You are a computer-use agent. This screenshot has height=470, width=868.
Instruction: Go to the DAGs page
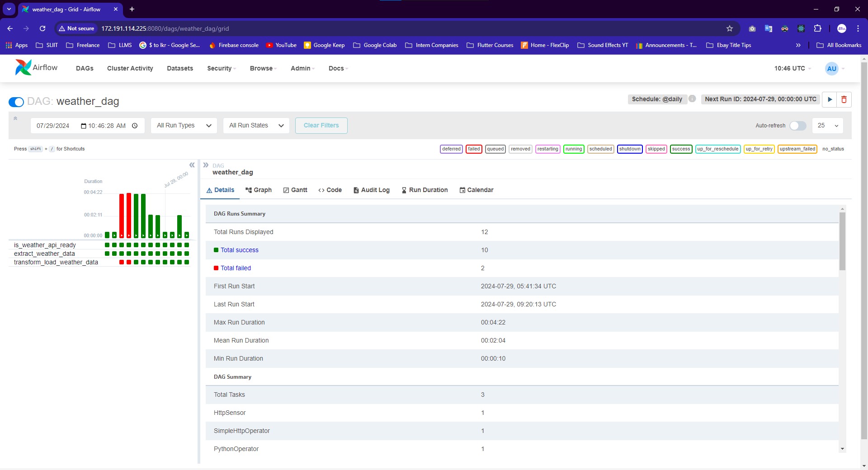click(x=85, y=68)
